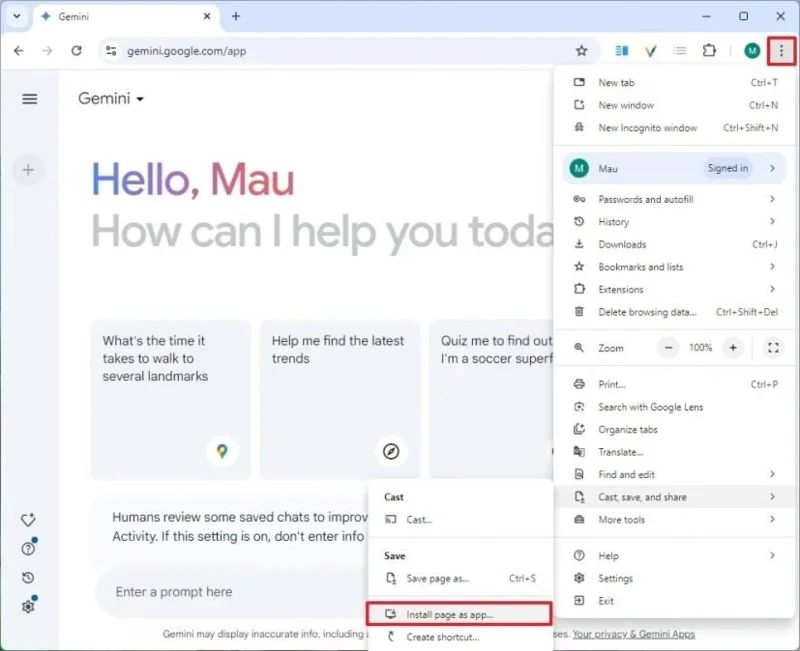800x651 pixels.
Task: Expand Find and edit submenu
Action: point(674,474)
